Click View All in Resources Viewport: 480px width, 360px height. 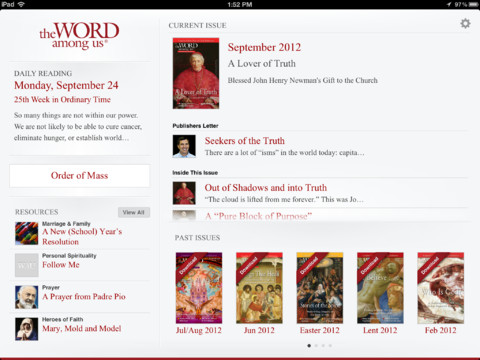134,212
